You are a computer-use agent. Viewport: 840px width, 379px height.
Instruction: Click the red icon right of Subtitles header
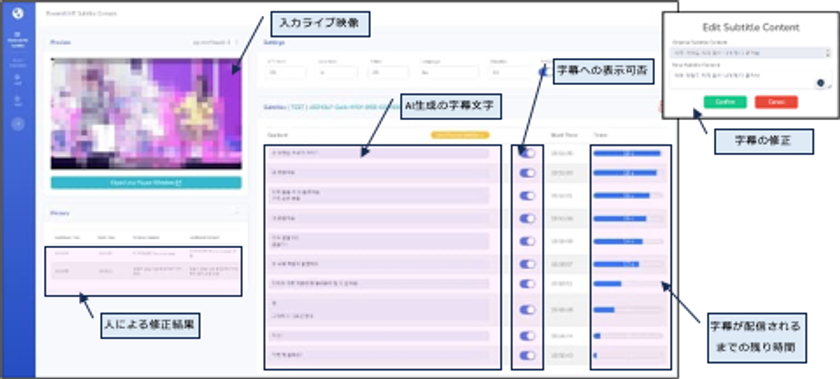[662, 107]
